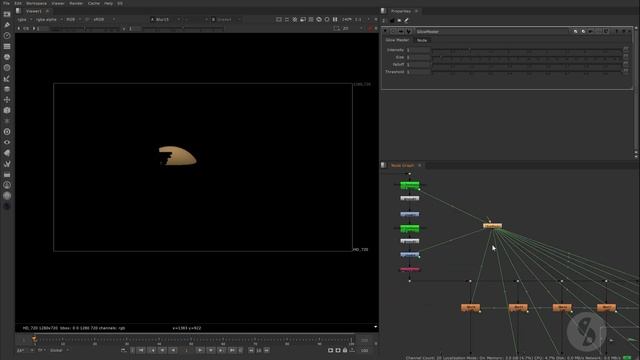Open the Keyer nodes toolbar menu

coord(7,78)
